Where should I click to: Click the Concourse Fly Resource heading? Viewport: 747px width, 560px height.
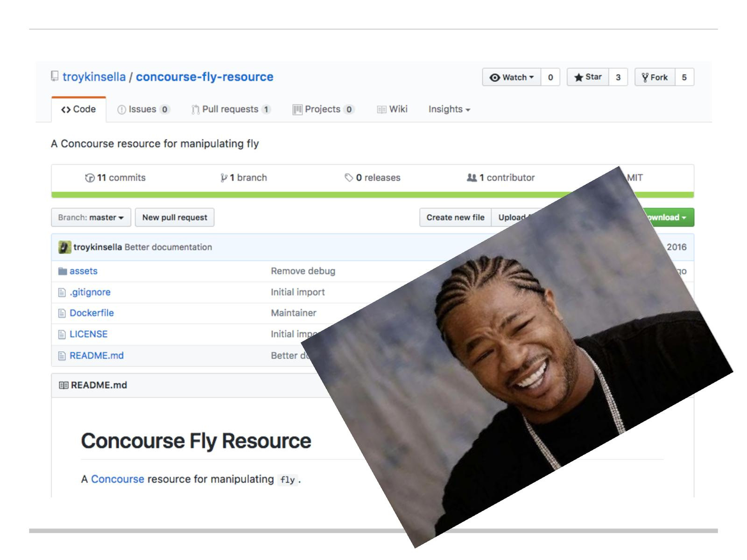[x=196, y=441]
